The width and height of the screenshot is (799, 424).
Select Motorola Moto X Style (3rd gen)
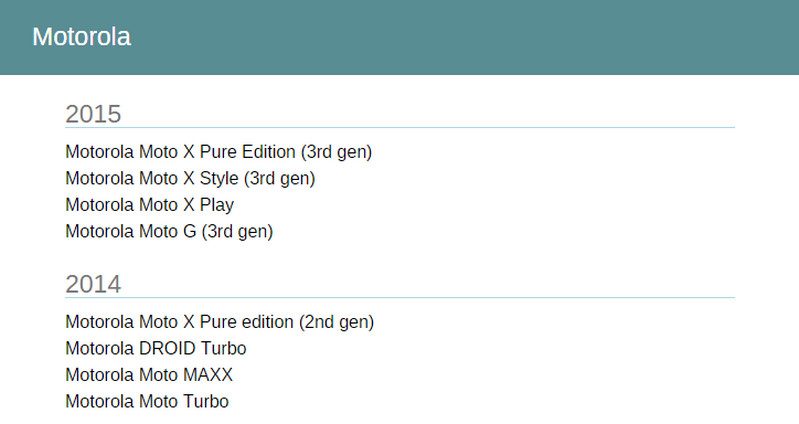click(190, 178)
